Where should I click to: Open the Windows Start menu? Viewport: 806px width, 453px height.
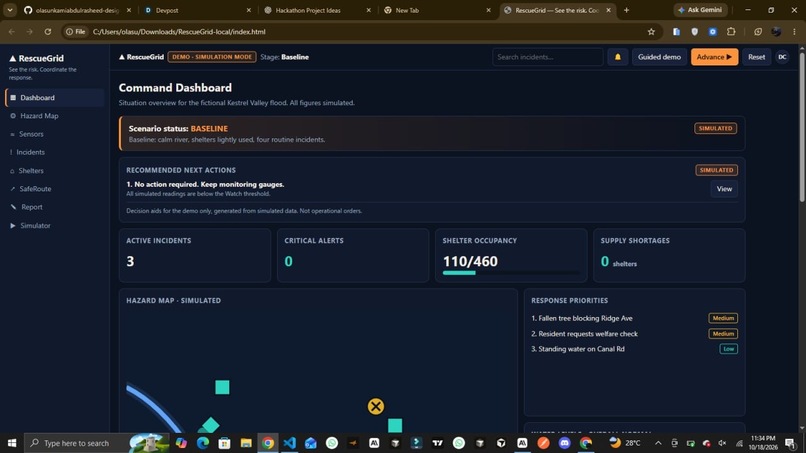[x=11, y=443]
